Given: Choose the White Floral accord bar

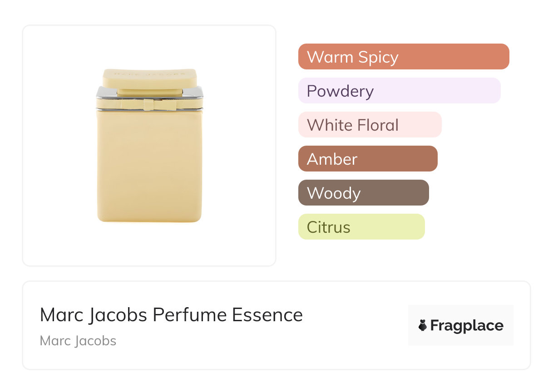Looking at the screenshot, I should pos(370,125).
